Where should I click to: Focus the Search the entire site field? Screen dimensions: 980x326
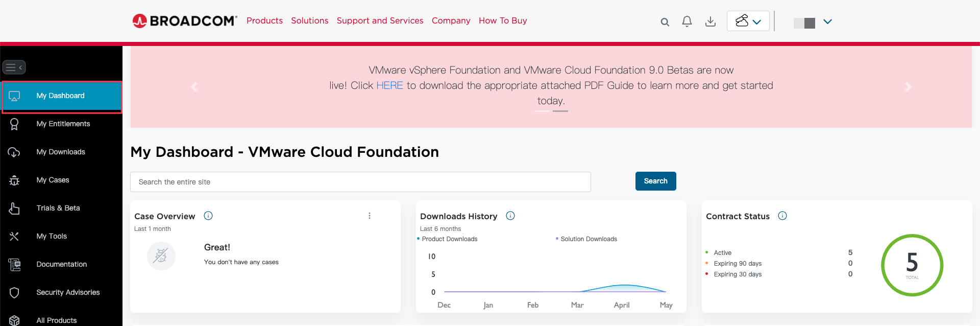[x=360, y=182]
